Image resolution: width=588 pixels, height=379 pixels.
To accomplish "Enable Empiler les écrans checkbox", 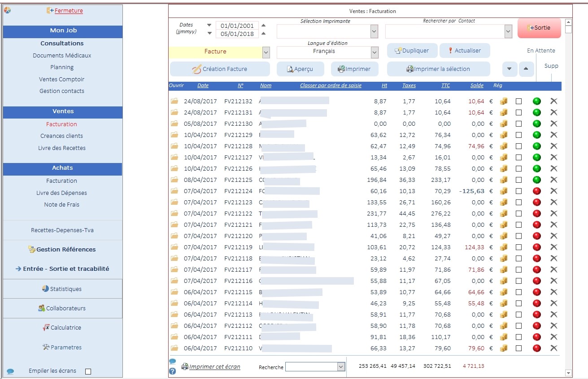I will pyautogui.click(x=88, y=371).
